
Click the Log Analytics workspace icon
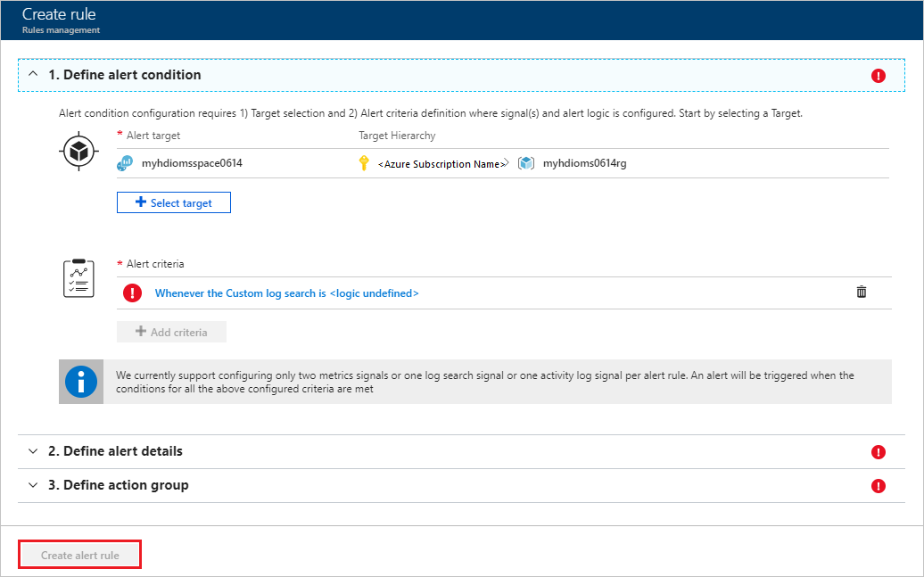pos(125,163)
